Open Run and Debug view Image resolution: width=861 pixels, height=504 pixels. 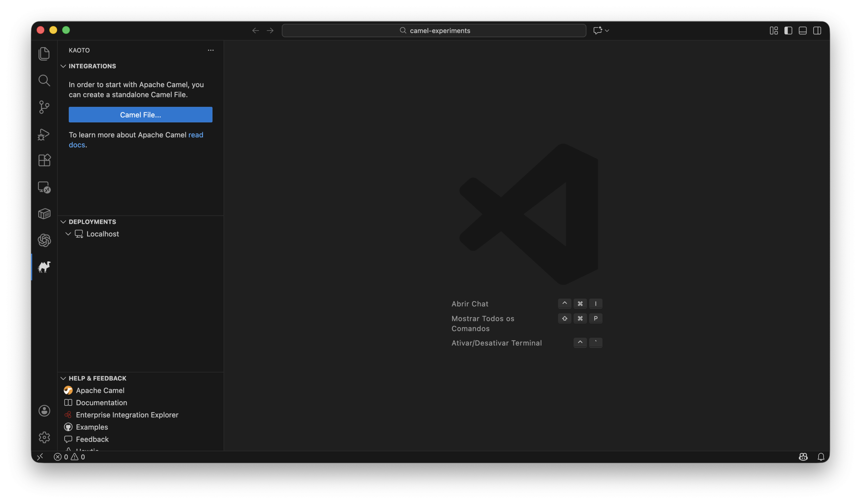pos(44,134)
